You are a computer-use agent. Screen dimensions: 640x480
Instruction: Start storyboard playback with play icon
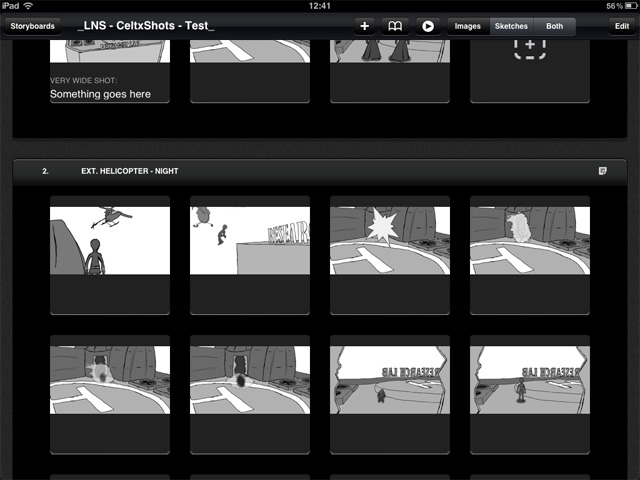tap(428, 26)
